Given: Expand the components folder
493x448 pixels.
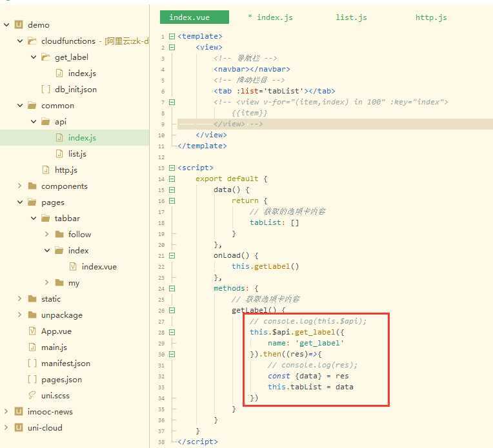Looking at the screenshot, I should tap(20, 186).
